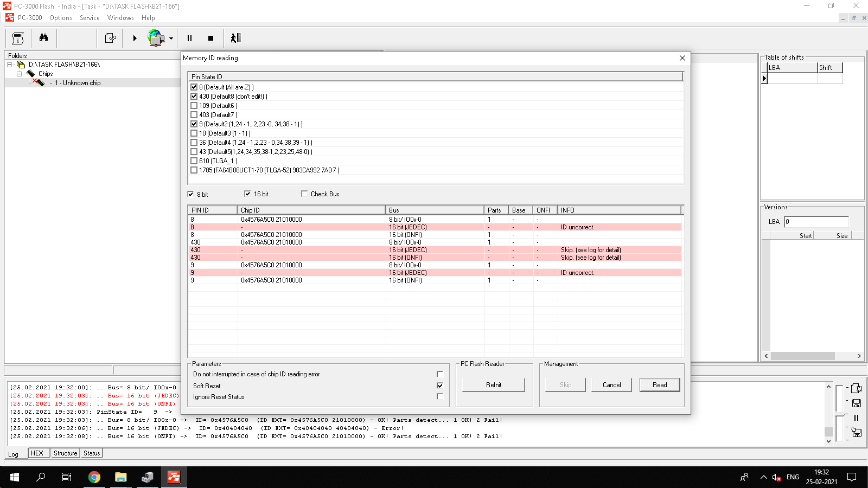
Task: Enable pin state 610 TLGA_1 checkbox
Action: (194, 160)
